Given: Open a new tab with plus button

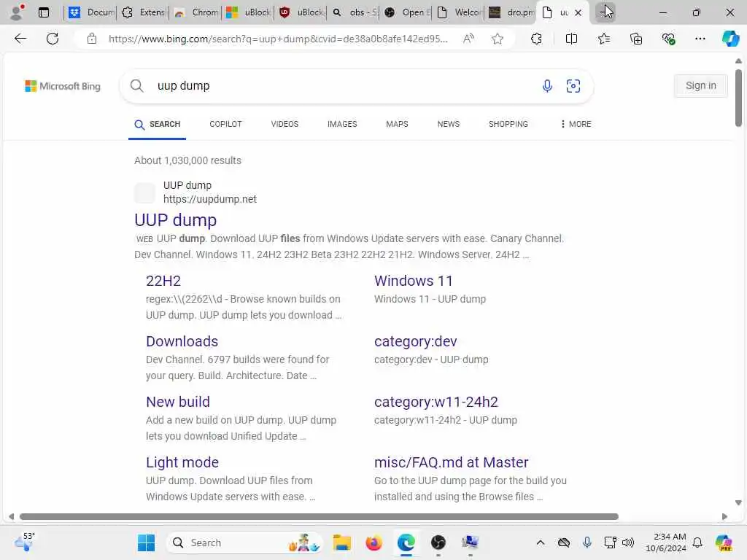Looking at the screenshot, I should 605,12.
